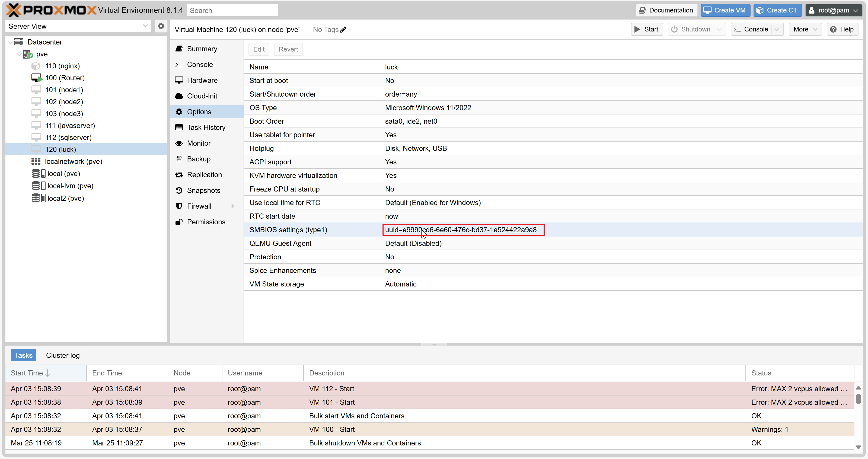Viewport: 868px width, 459px height.
Task: Click the tag edit pencil icon
Action: [343, 30]
